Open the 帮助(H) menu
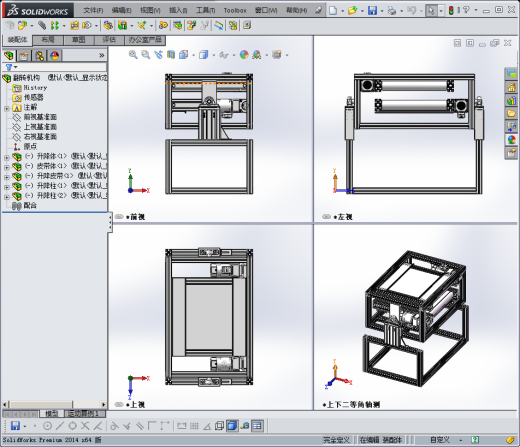Image resolution: width=520 pixels, height=447 pixels. tap(296, 10)
